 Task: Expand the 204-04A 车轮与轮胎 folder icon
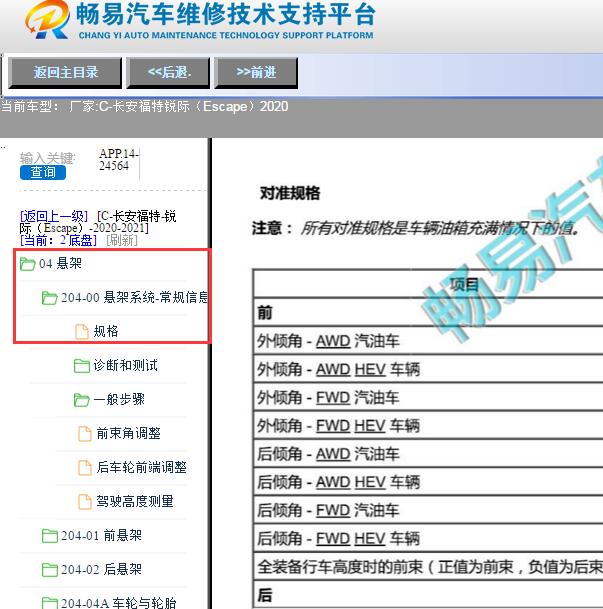point(49,603)
